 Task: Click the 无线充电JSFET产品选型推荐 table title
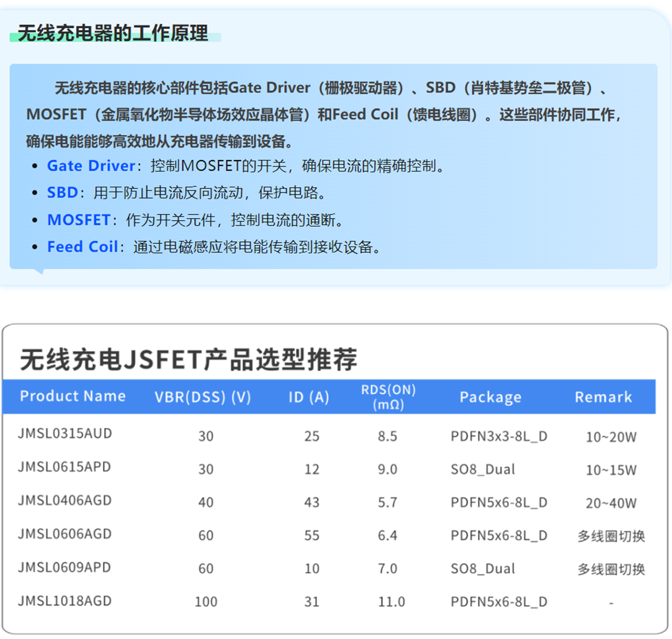[188, 359]
